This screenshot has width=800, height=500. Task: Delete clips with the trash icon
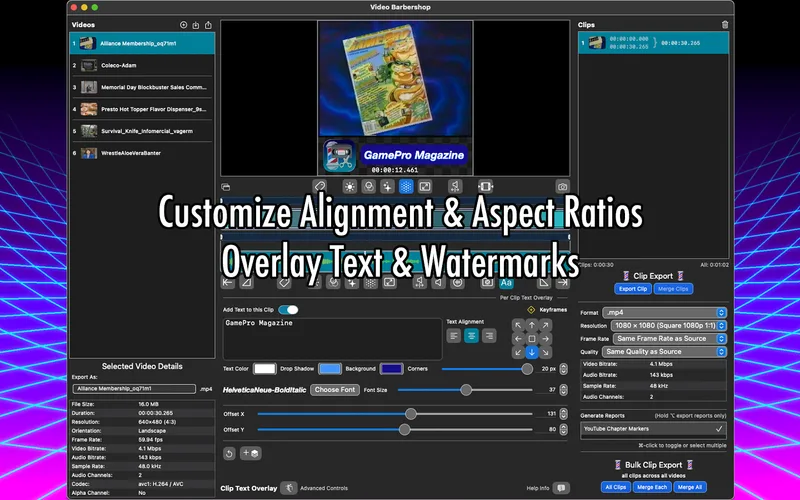725,24
